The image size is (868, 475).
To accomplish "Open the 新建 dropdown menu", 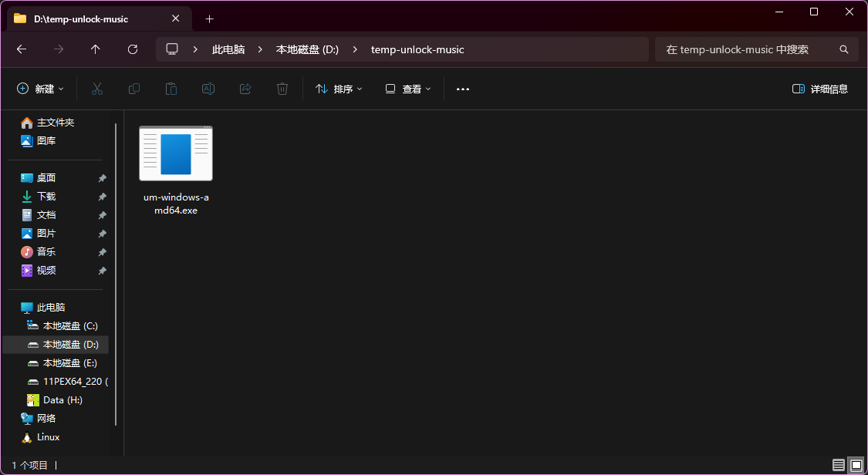I will click(x=41, y=89).
